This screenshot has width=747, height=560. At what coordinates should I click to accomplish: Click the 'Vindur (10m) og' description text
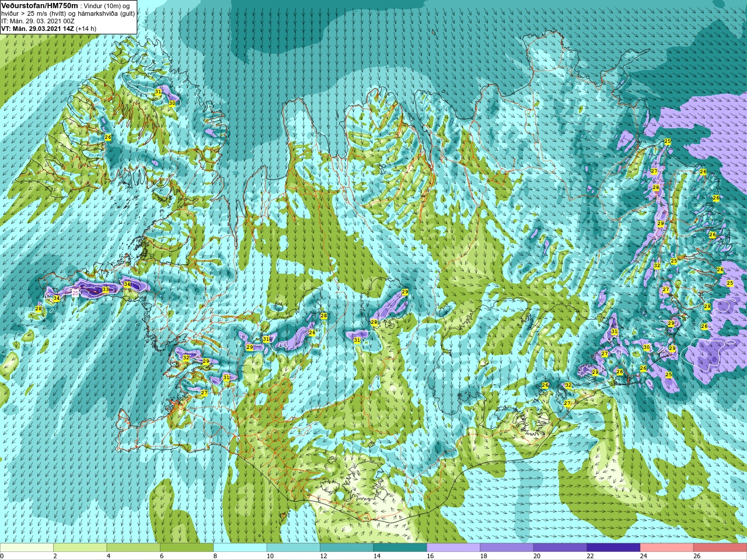(x=107, y=6)
